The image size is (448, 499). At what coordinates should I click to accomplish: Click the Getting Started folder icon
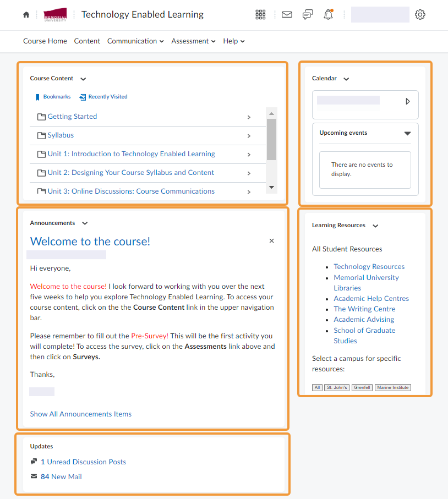click(41, 117)
